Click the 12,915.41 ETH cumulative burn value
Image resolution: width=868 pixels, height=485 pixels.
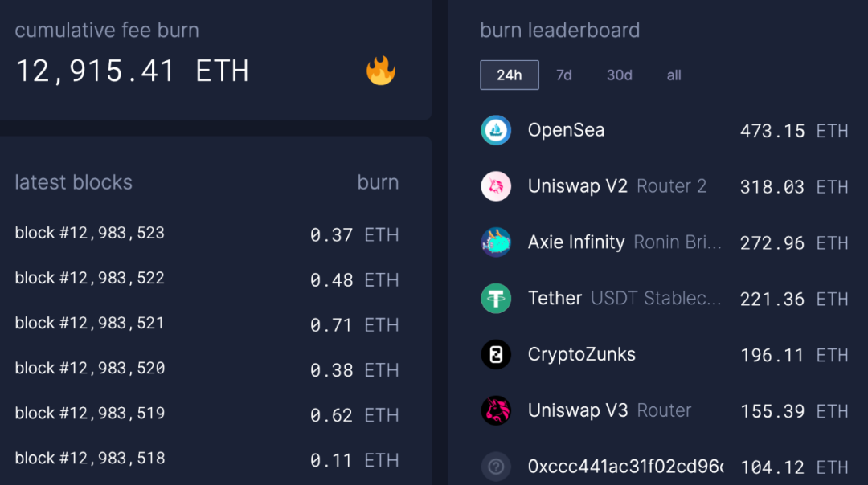132,71
